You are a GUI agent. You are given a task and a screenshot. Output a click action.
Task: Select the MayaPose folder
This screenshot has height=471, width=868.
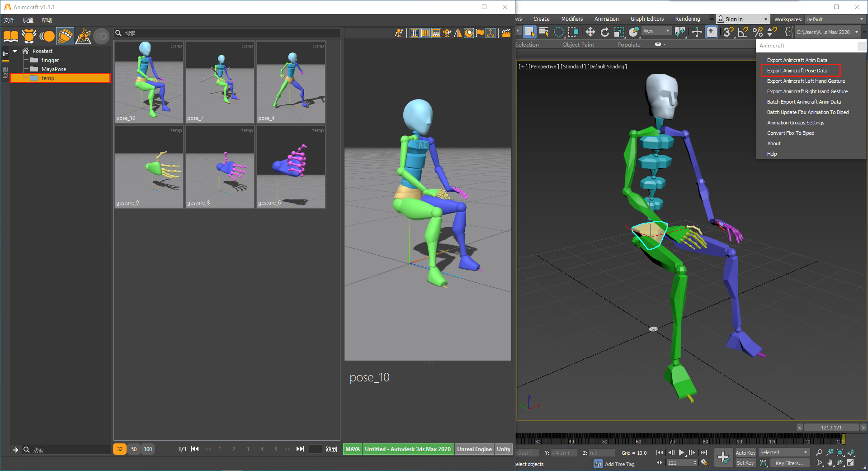pos(54,69)
